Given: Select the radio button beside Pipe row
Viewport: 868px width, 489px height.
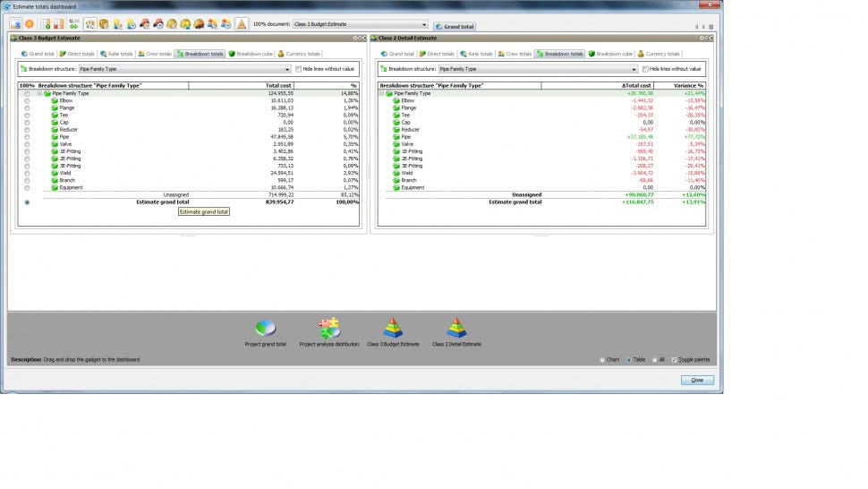Looking at the screenshot, I should tap(27, 137).
